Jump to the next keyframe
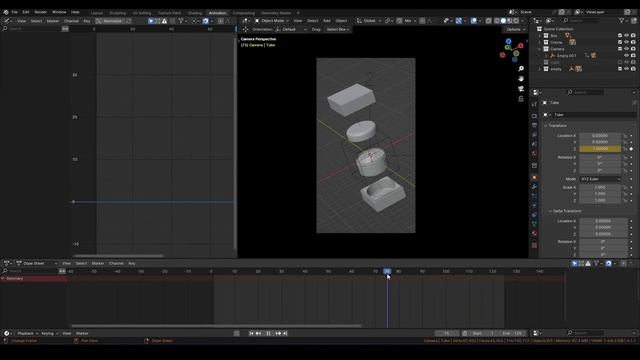This screenshot has width=640, height=360. (278, 333)
